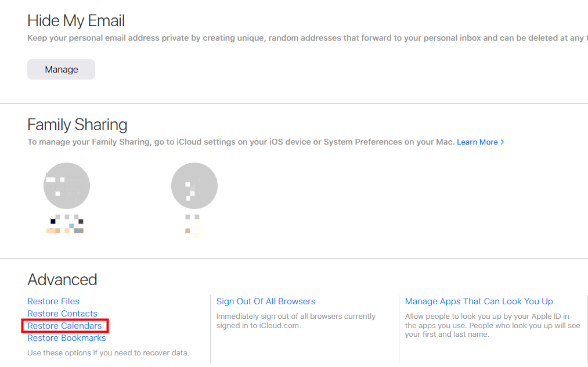Choose the Restore Calendars link
Screen dimensions: 588x367
64,326
